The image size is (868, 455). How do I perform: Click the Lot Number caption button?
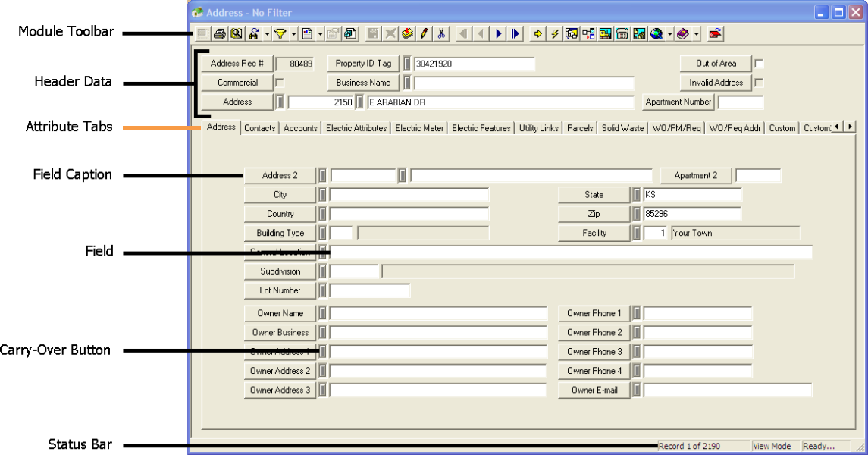click(280, 290)
